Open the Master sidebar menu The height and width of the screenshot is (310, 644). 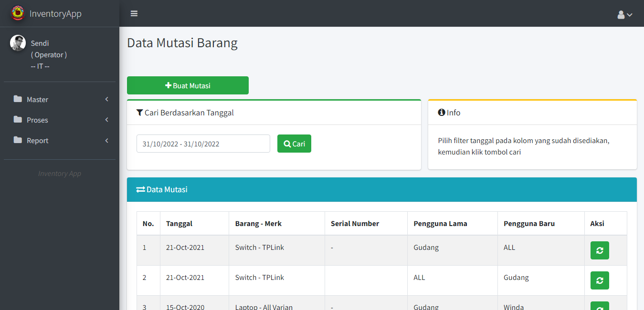(38, 100)
